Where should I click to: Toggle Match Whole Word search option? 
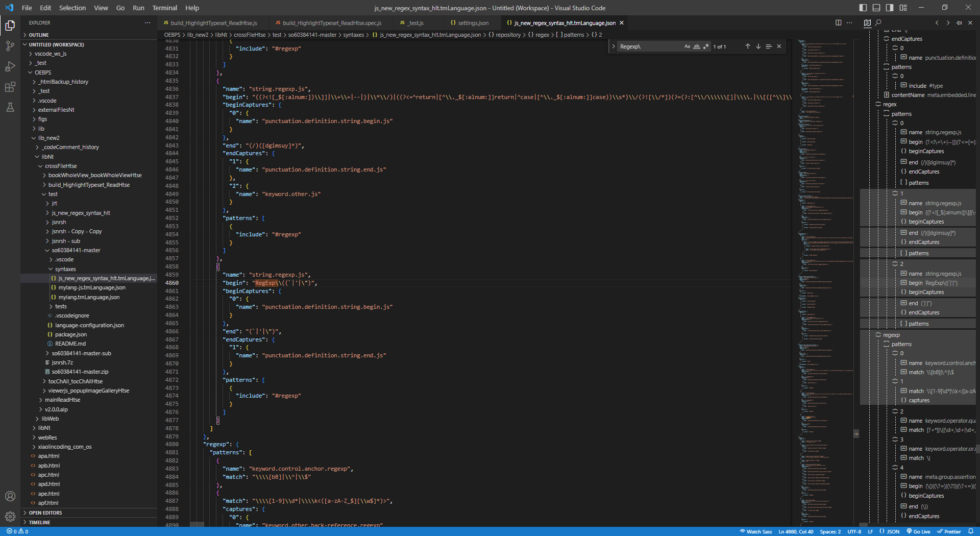(696, 46)
